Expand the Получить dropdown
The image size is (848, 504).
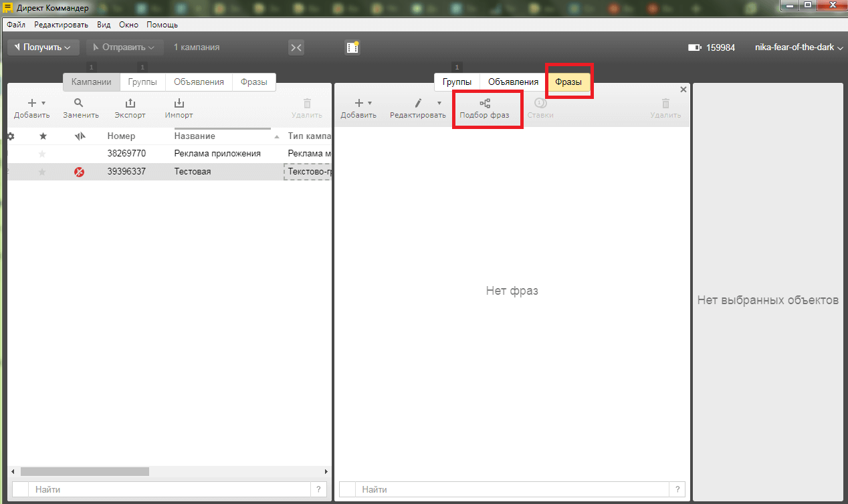click(x=43, y=47)
